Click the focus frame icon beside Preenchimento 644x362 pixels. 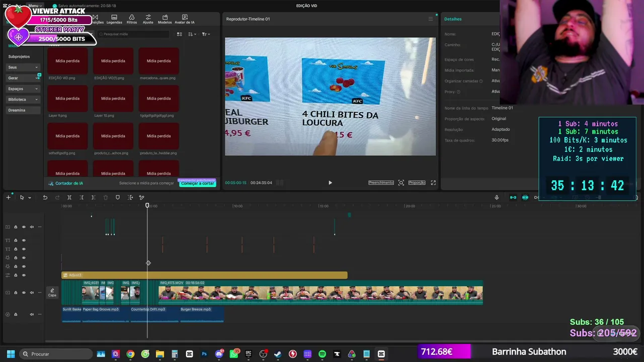click(401, 183)
